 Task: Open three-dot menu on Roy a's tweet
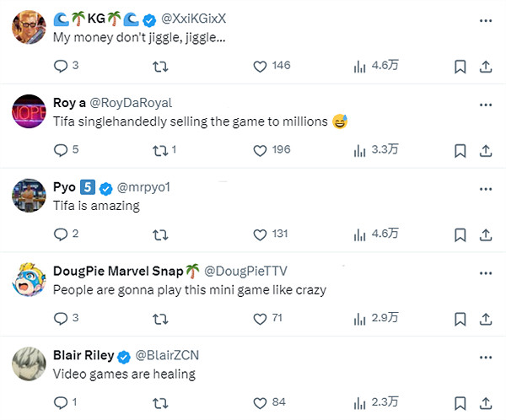tap(485, 105)
